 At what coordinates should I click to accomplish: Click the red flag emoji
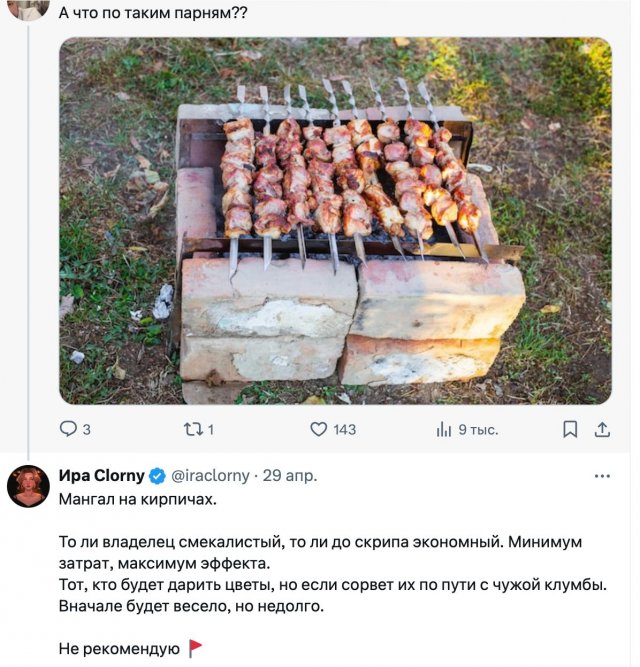point(195,648)
